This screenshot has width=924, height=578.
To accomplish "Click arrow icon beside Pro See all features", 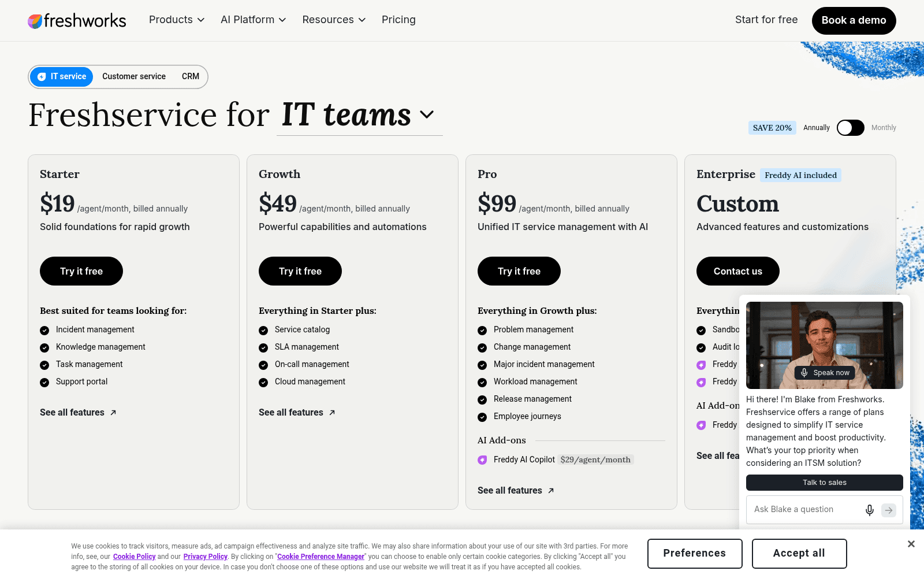I will 551,491.
